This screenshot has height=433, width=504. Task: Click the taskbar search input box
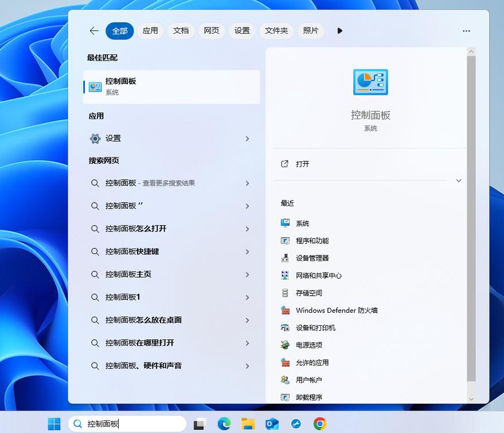click(x=132, y=424)
